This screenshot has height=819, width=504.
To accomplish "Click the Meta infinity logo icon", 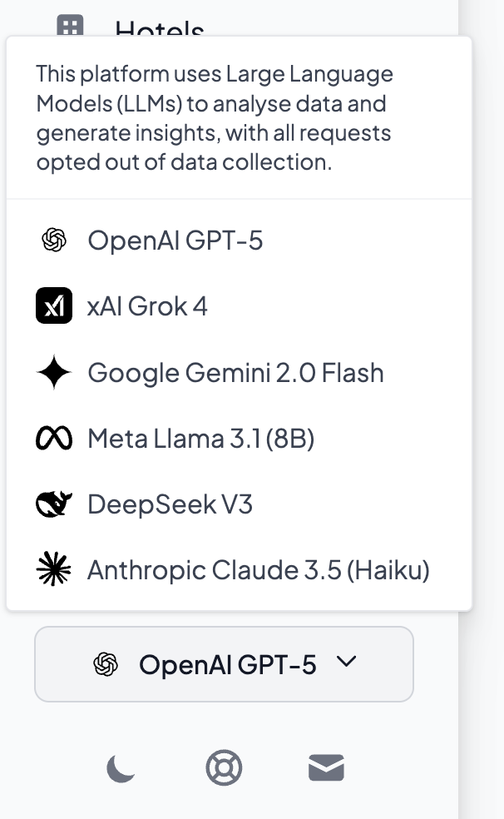I will (x=54, y=439).
